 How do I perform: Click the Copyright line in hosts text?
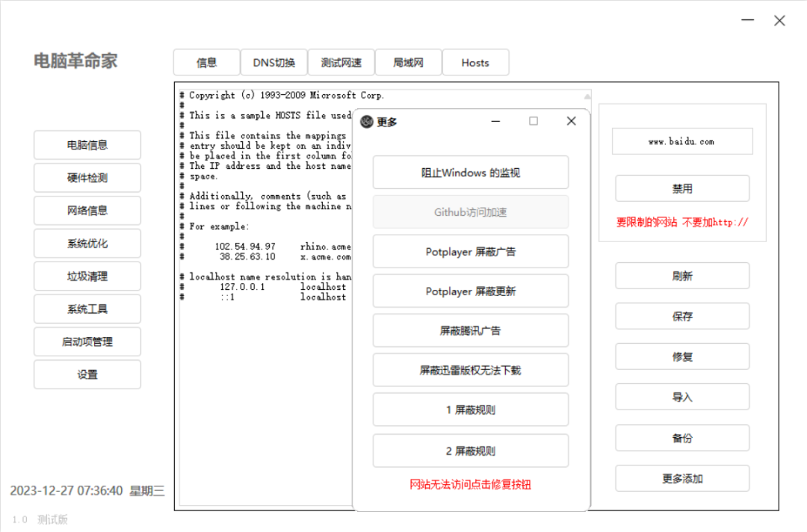point(282,95)
